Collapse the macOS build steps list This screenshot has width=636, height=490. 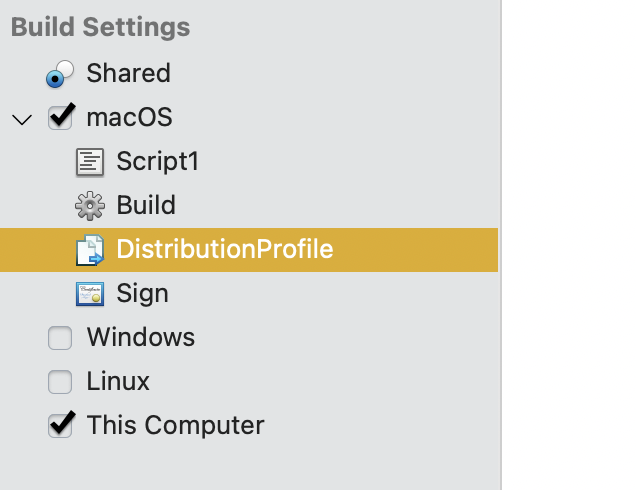tap(22, 119)
